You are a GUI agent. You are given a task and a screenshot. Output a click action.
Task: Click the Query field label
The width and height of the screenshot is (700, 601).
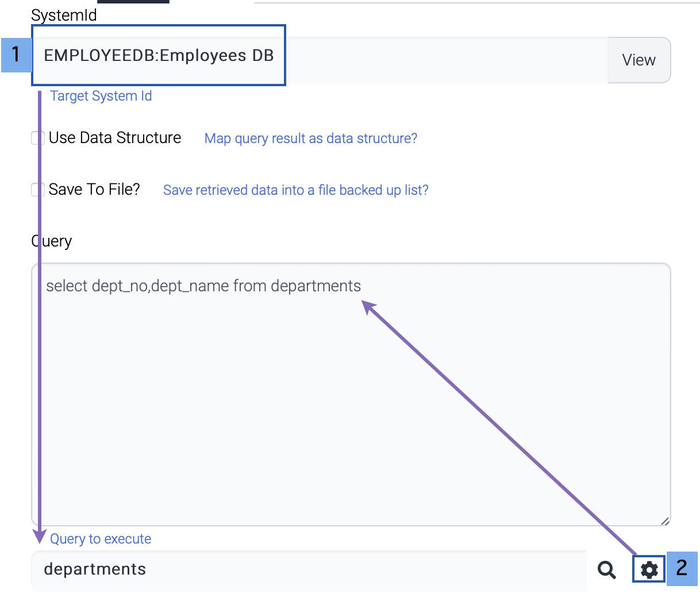tap(52, 241)
